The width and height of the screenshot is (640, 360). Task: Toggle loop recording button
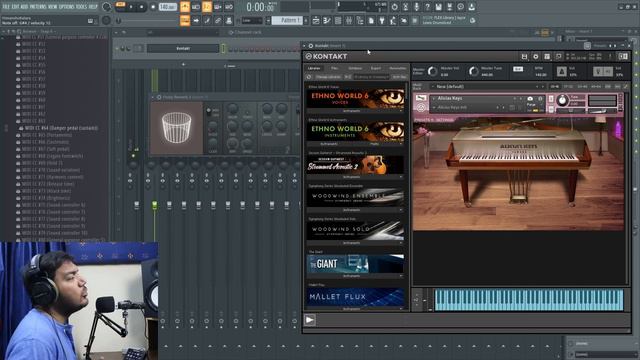pos(229,7)
